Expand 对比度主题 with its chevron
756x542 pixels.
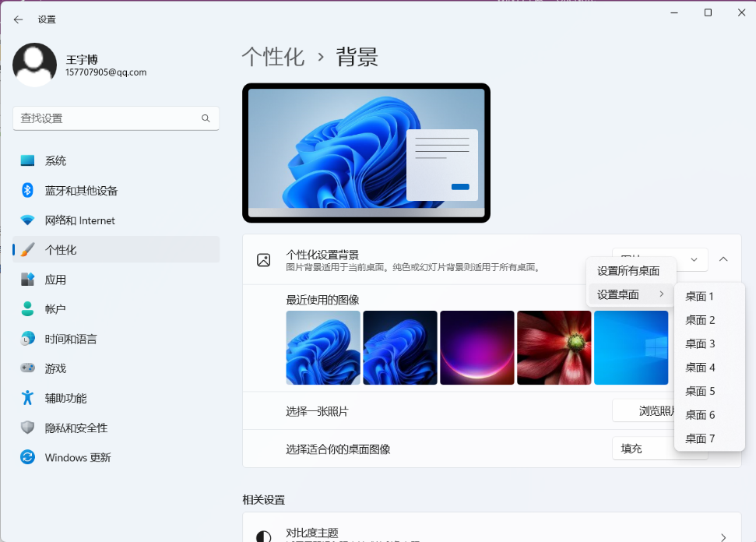[x=723, y=537]
